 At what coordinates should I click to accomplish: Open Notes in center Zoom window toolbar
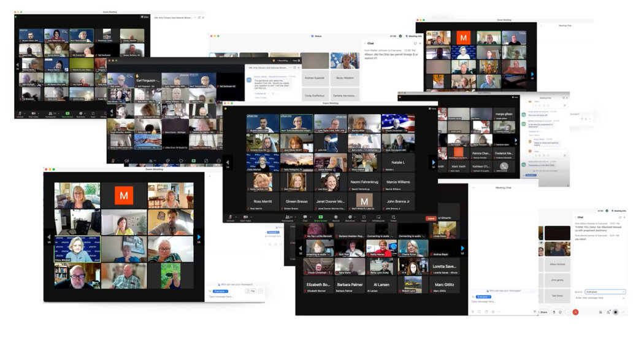(393, 219)
